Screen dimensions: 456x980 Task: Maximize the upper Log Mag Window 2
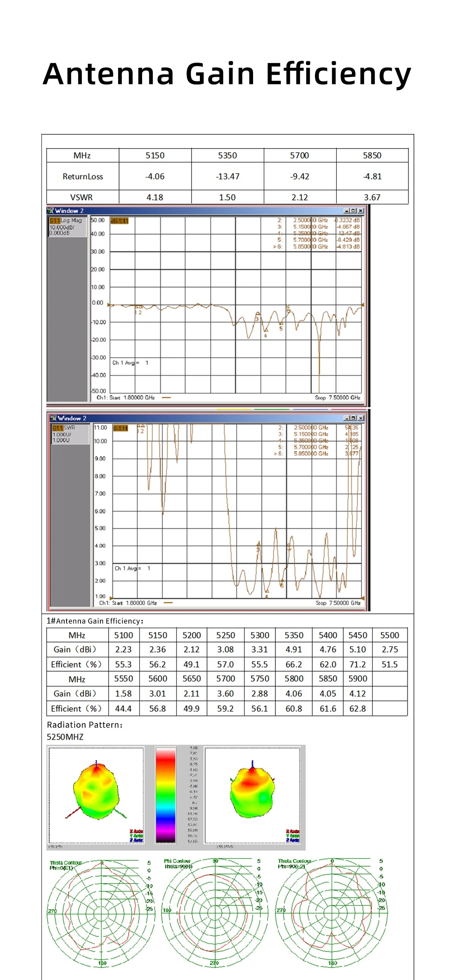(x=353, y=211)
